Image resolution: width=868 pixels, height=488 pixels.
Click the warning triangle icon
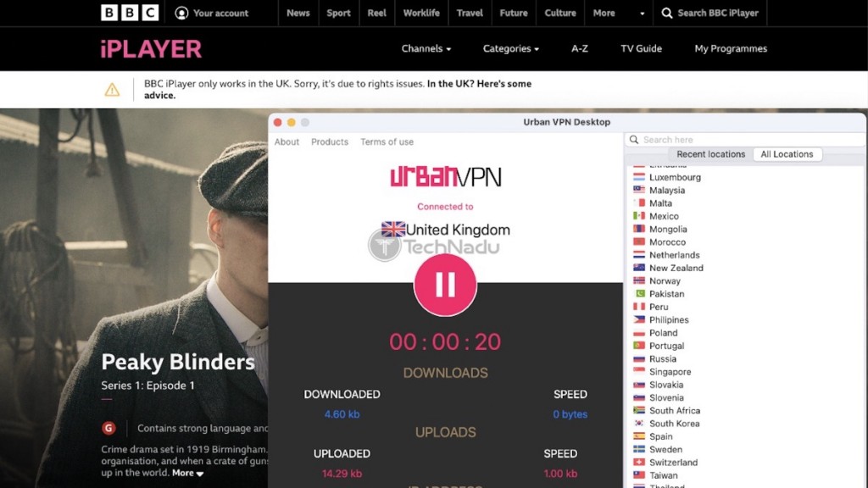click(x=112, y=89)
